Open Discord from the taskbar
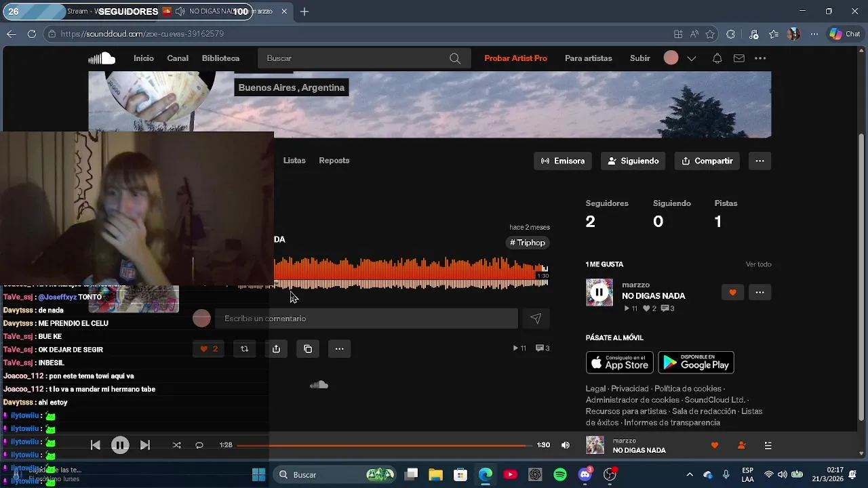Image resolution: width=868 pixels, height=488 pixels. [586, 474]
